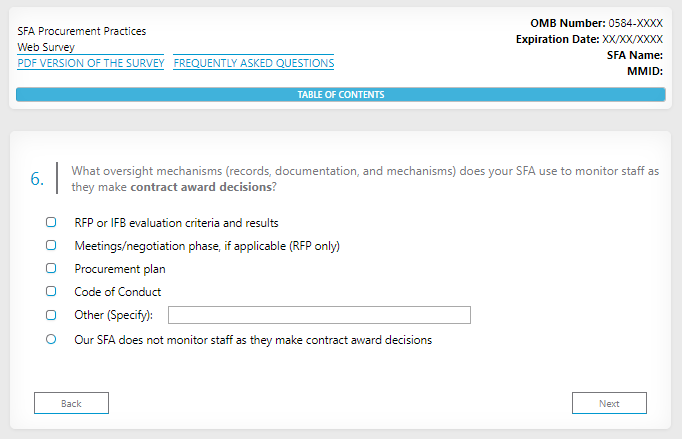682x439 pixels.
Task: Click the 'Procurement plan' label text
Action: click(120, 269)
